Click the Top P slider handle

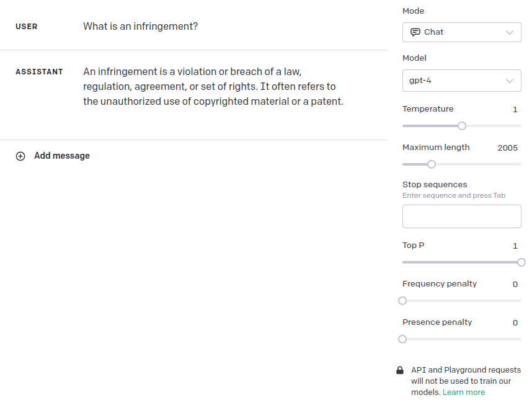coord(521,262)
